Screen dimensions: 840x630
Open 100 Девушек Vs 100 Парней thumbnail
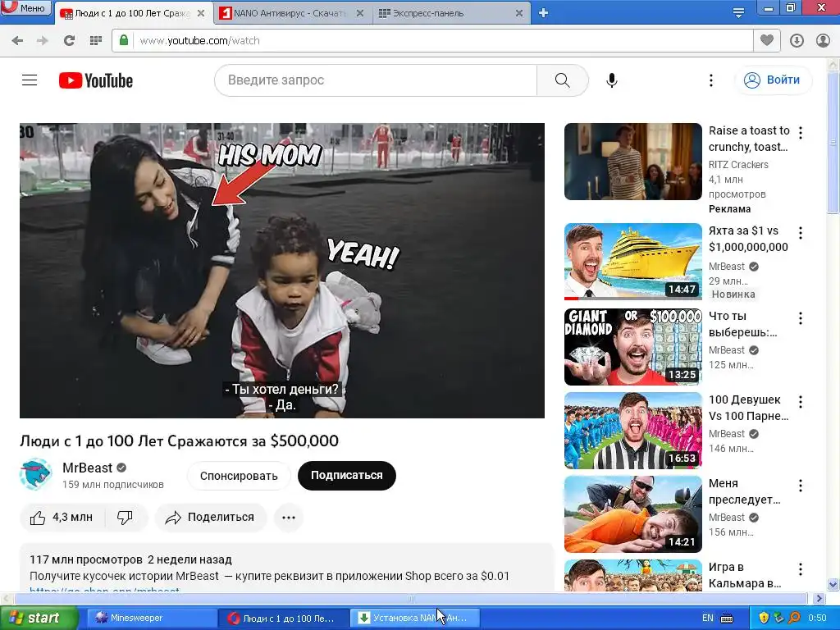point(632,431)
